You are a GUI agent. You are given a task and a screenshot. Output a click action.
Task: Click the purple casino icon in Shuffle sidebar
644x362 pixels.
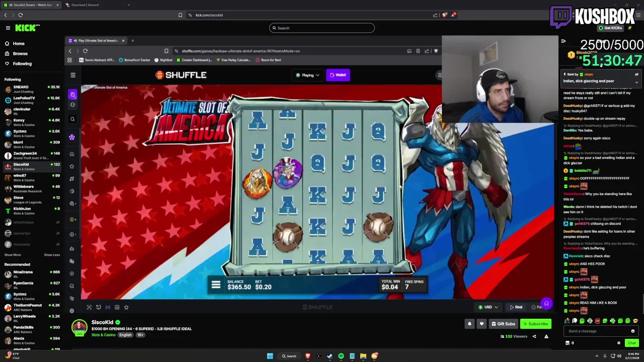pos(72,137)
